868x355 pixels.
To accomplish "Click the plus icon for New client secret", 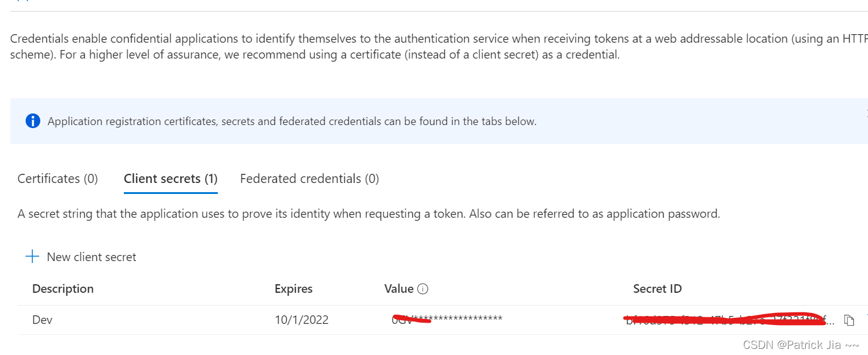I will click(x=32, y=256).
